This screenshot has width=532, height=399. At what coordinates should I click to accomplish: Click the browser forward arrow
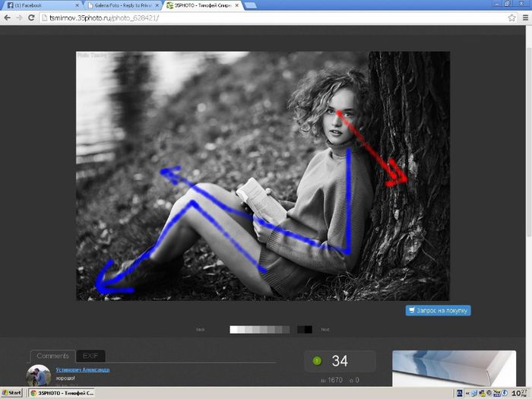tap(19, 17)
